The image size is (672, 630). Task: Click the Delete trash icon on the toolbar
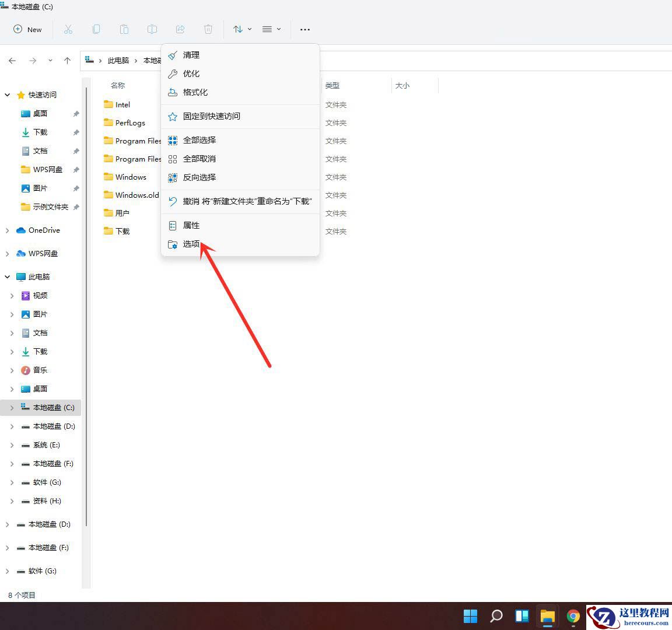[x=208, y=29]
